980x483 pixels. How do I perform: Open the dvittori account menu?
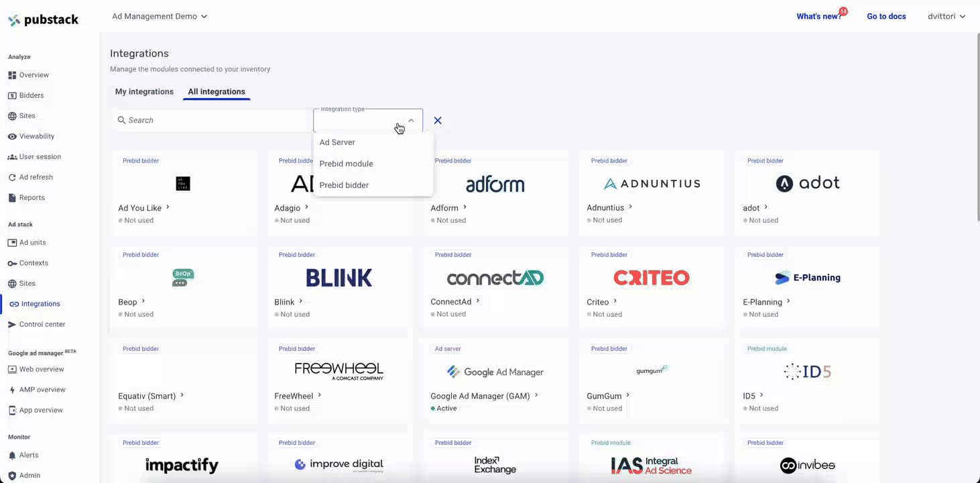tap(946, 16)
